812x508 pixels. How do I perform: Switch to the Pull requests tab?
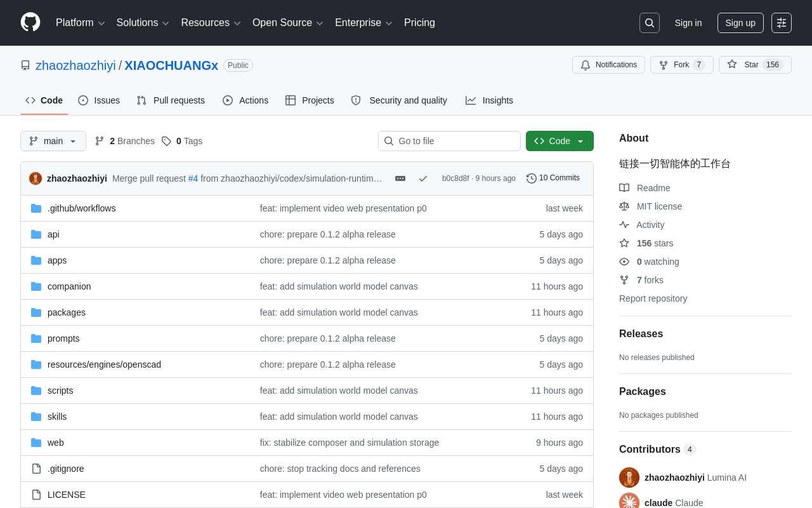click(x=171, y=100)
